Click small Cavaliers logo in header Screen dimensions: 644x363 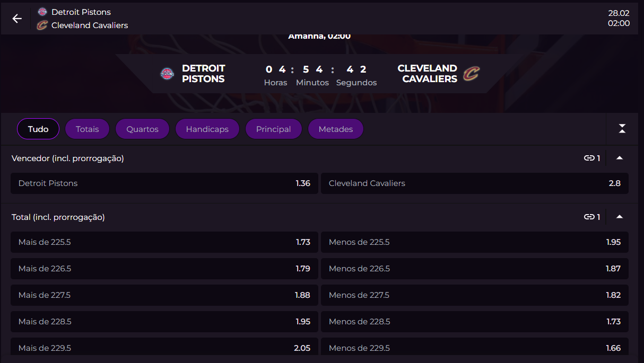click(x=42, y=25)
